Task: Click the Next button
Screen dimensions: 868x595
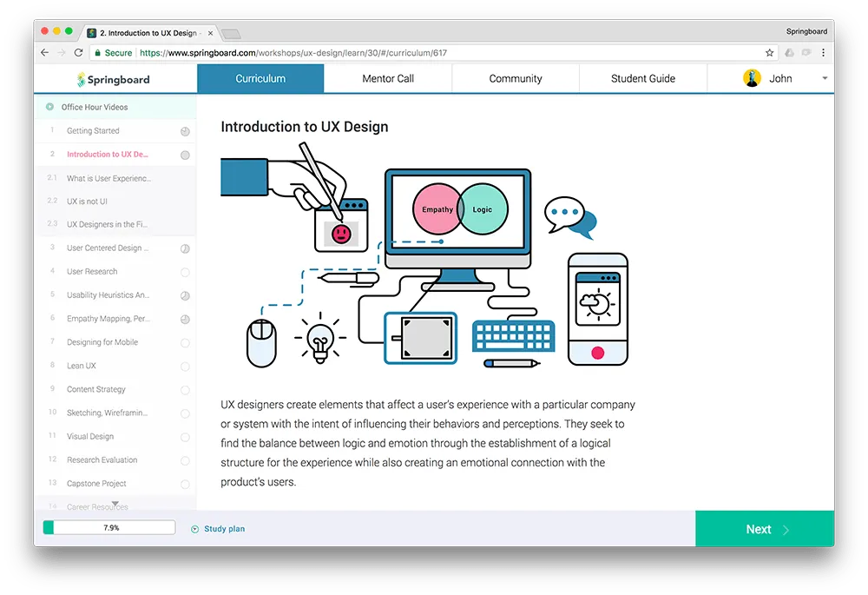Action: [x=765, y=529]
